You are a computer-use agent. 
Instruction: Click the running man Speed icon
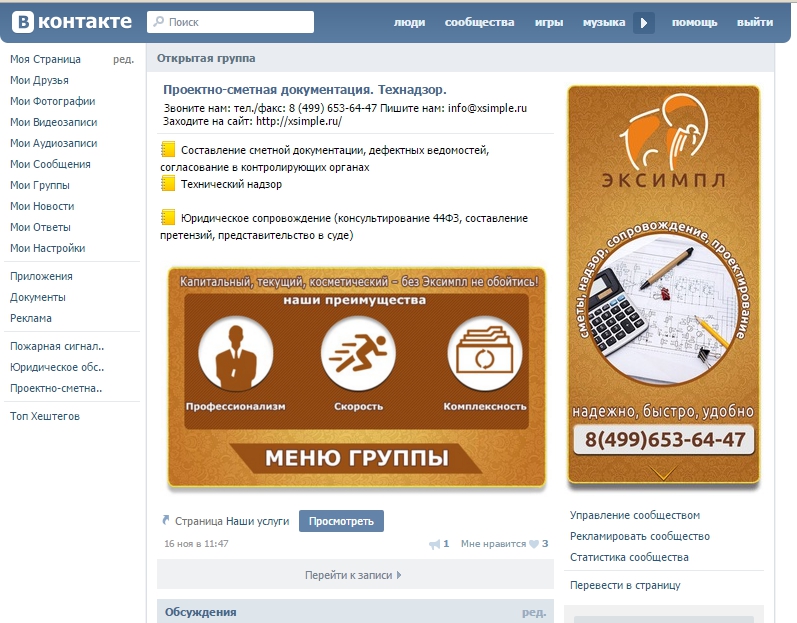click(358, 354)
